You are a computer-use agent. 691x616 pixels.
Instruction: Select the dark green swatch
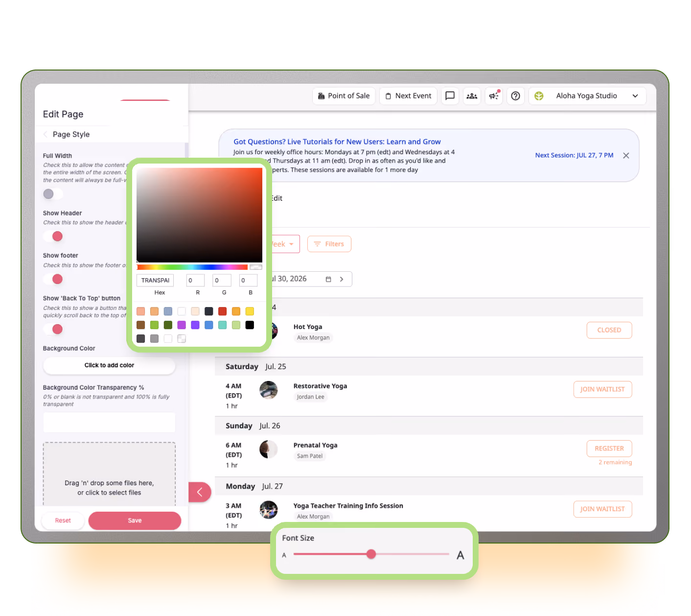(x=168, y=325)
